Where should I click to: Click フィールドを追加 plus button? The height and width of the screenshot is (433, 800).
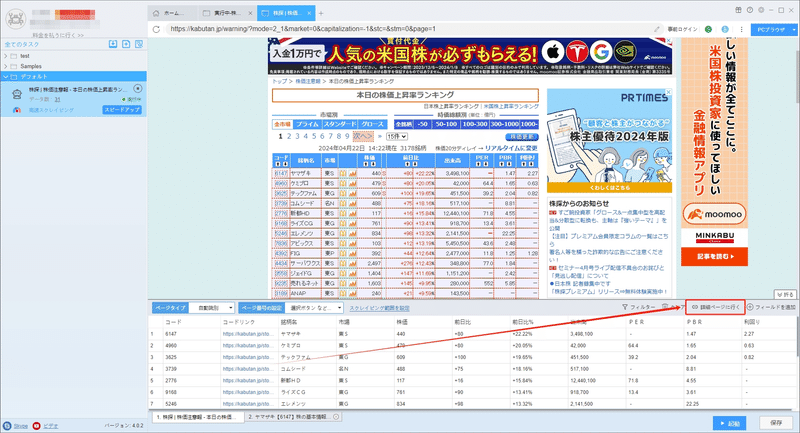(771, 307)
